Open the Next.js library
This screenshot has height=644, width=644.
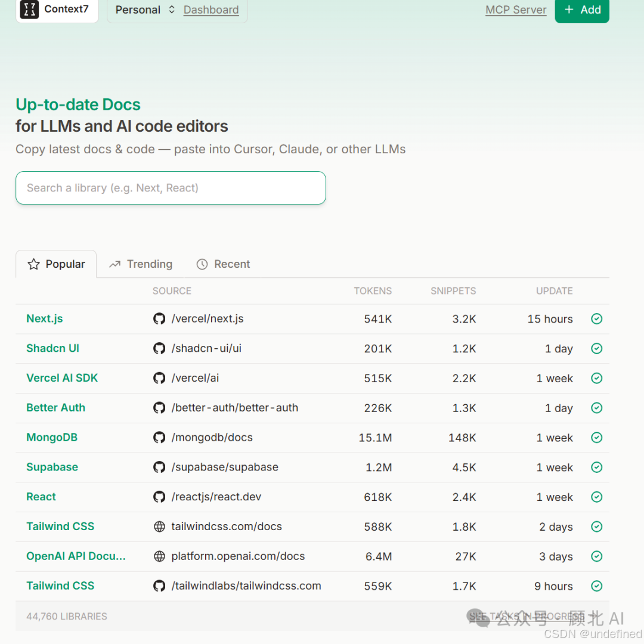[44, 318]
